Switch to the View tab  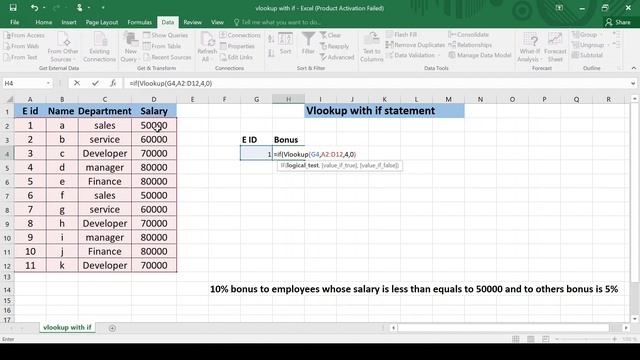[x=217, y=22]
